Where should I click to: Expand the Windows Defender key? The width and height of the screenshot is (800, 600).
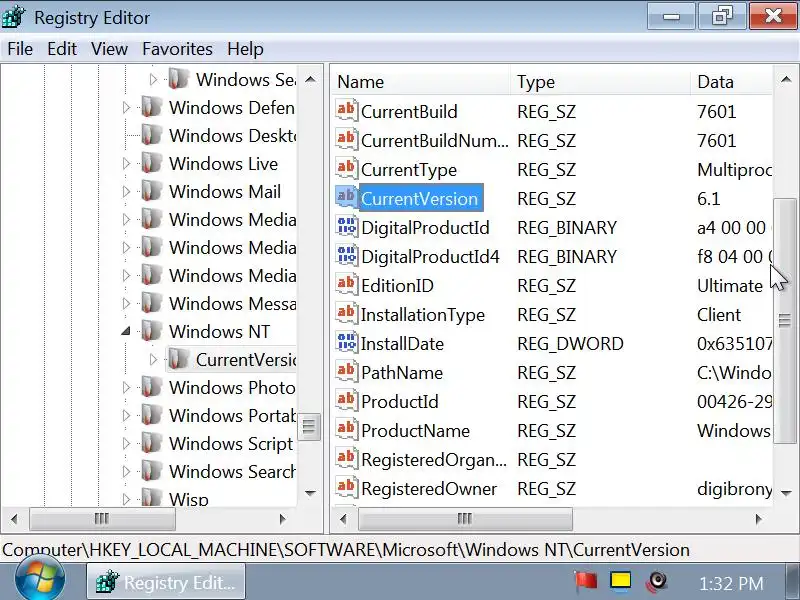[x=126, y=108]
